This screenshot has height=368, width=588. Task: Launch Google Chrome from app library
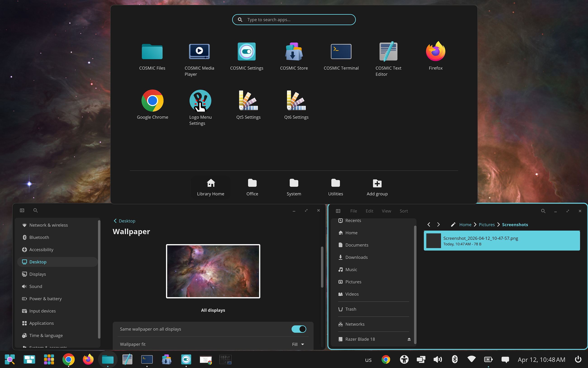[x=152, y=105]
